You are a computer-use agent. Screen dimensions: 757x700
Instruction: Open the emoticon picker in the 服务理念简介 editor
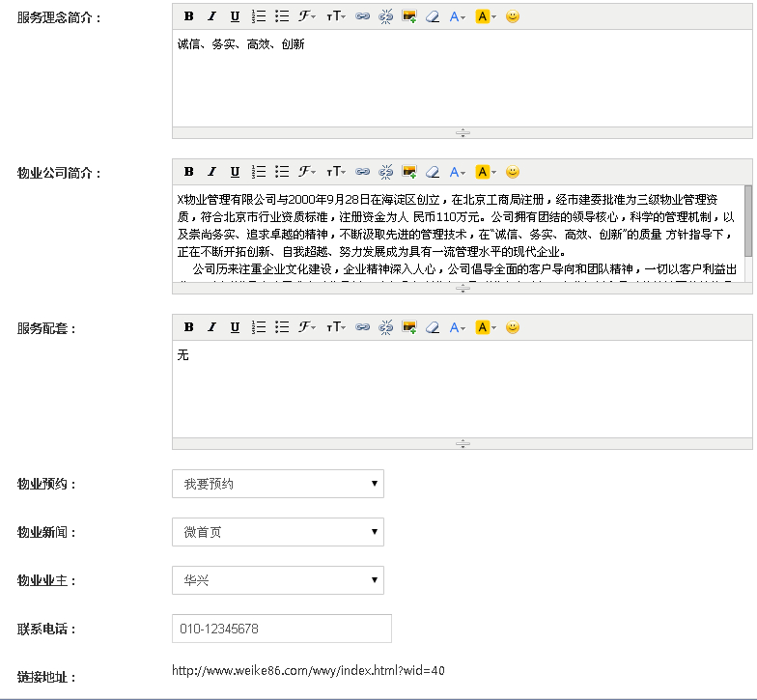pos(513,16)
